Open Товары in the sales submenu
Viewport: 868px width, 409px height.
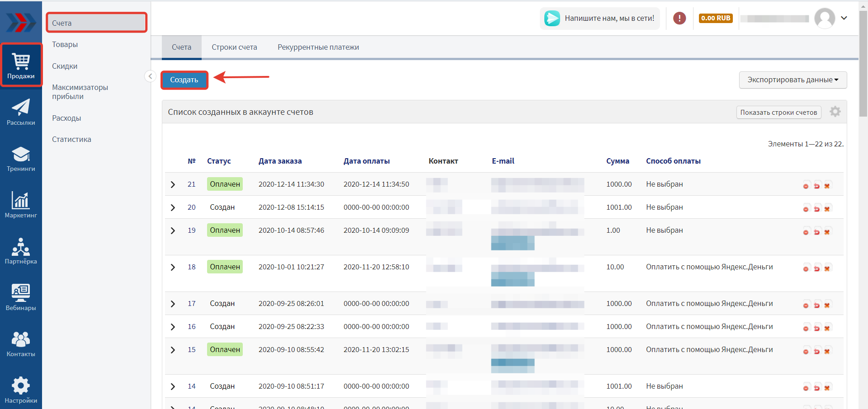pos(65,44)
